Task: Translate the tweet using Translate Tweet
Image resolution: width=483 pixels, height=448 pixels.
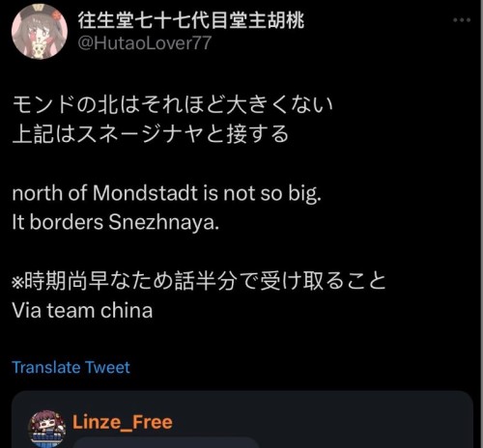Action: [71, 367]
